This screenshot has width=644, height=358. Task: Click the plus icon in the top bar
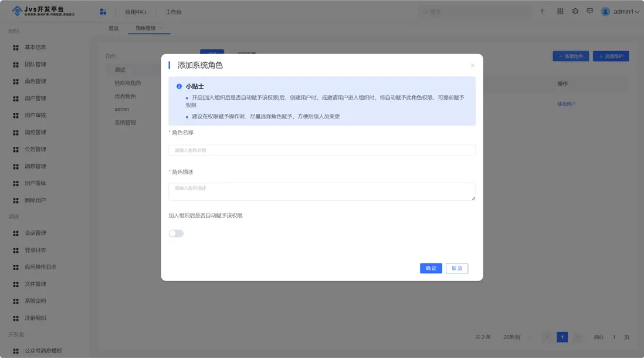[x=542, y=11]
